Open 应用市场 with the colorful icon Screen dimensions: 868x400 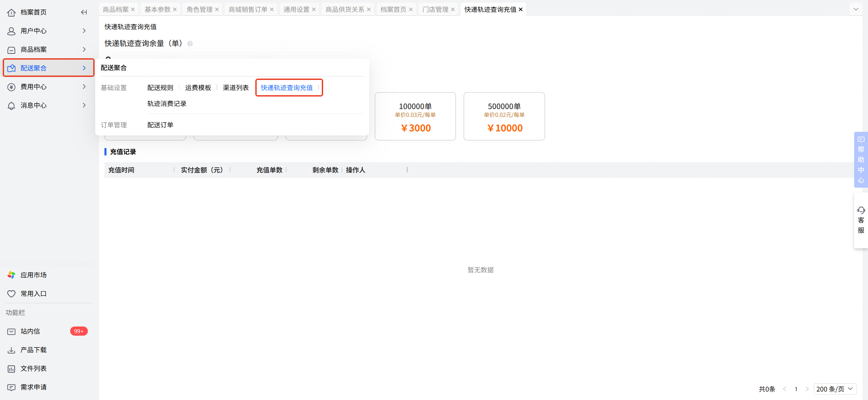tap(33, 275)
